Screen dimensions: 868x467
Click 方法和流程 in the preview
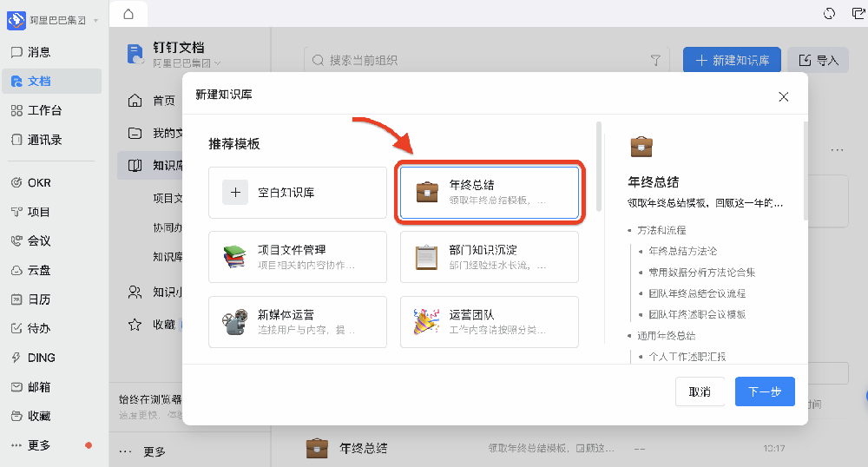(x=661, y=230)
